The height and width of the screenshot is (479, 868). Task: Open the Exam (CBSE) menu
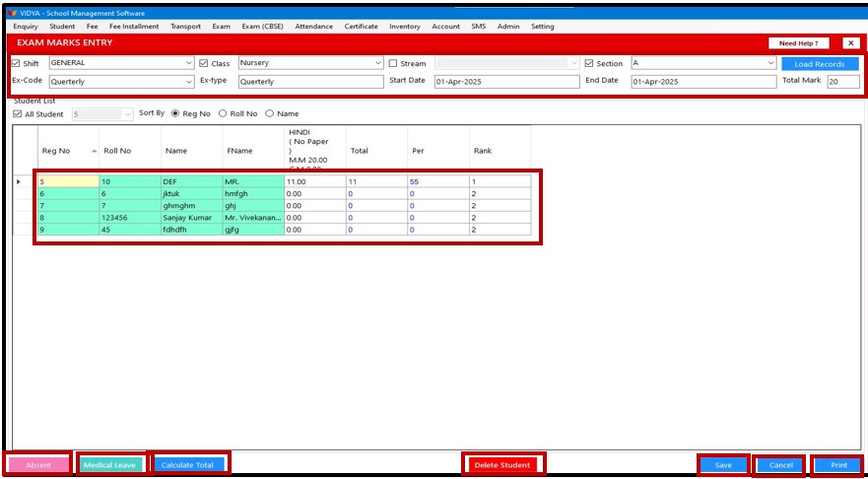[x=262, y=27]
